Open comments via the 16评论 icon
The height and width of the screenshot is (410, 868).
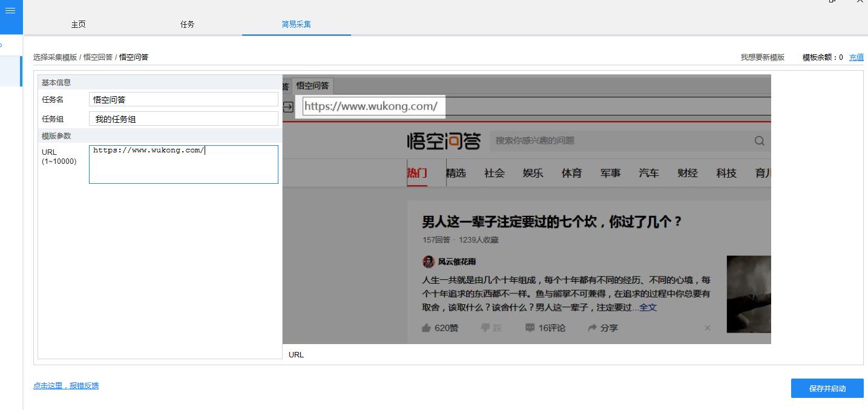tap(544, 328)
